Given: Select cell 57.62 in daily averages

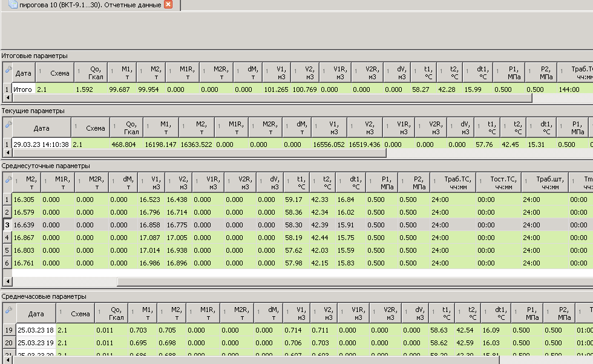Looking at the screenshot, I should click(296, 250).
